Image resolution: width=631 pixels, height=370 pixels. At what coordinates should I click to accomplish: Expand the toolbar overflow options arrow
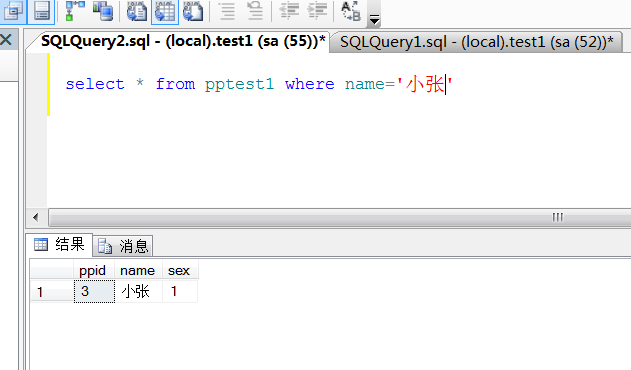[x=374, y=19]
